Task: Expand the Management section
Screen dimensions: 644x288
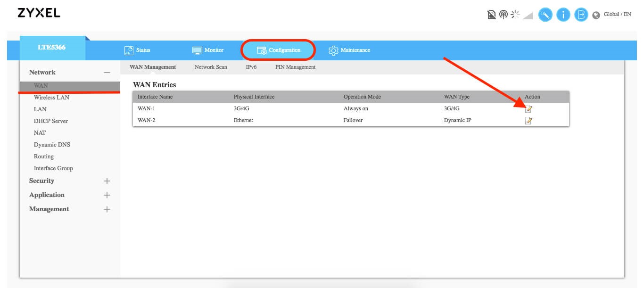Action: click(x=107, y=209)
